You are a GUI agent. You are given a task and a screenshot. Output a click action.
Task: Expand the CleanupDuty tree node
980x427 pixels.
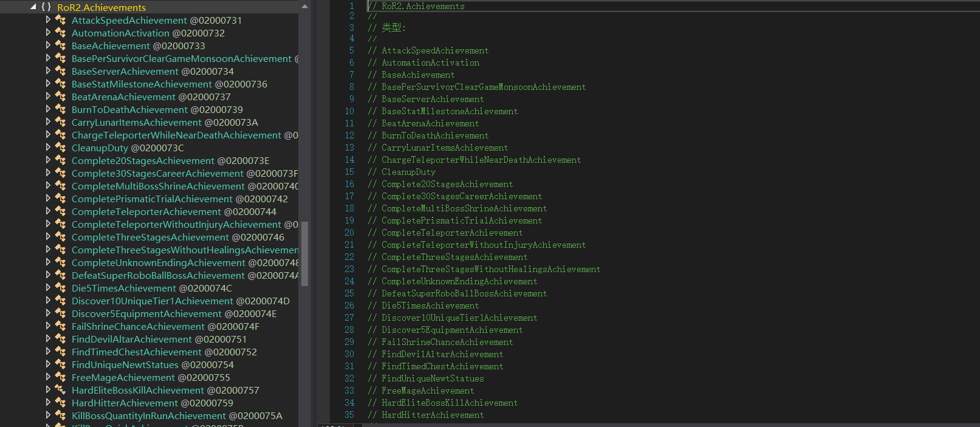(x=48, y=147)
